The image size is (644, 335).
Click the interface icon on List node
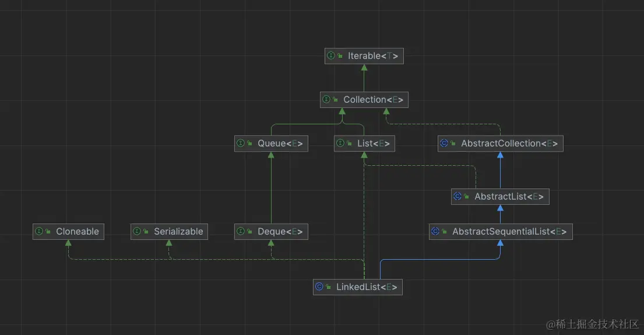[340, 143]
